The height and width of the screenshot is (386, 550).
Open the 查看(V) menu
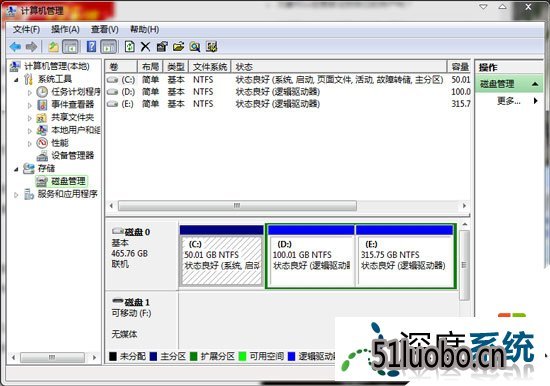coord(105,29)
